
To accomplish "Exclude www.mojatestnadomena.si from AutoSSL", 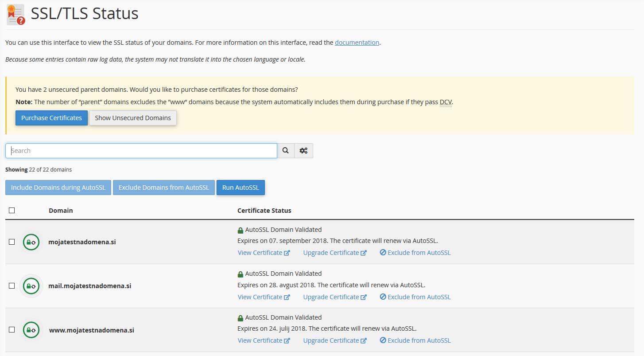I will click(x=415, y=340).
